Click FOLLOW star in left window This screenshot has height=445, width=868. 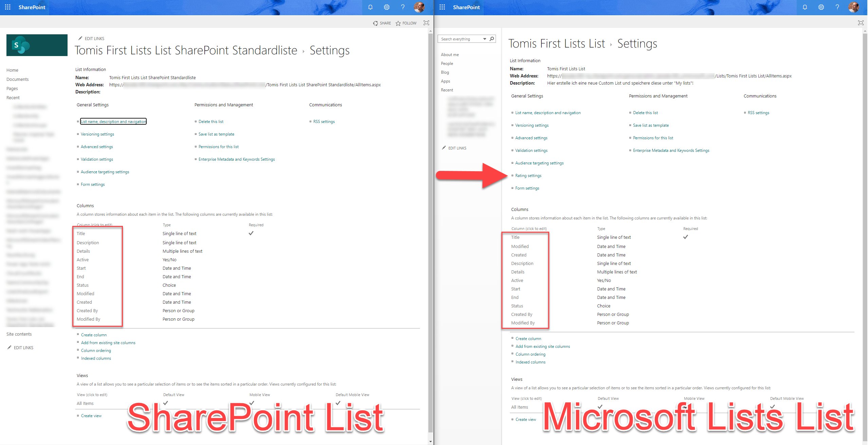point(406,23)
